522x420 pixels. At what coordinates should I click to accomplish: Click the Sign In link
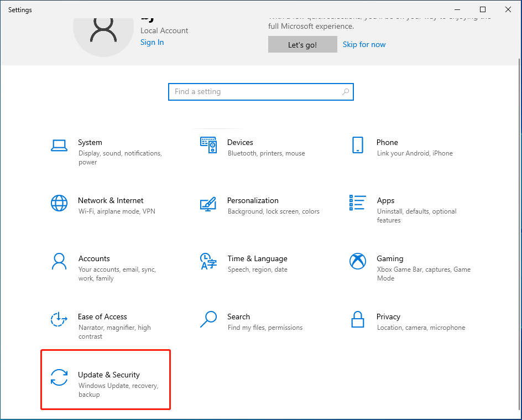coord(152,43)
